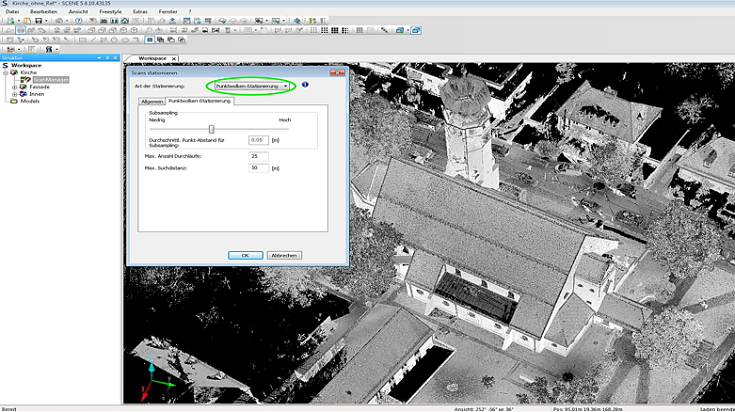Click the Home view house icon

pos(125,21)
